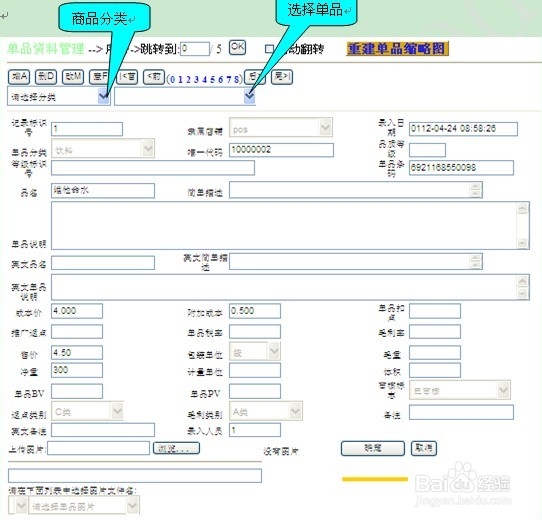
Task: Open the 毛利类别 A类 dropdown
Action: pos(266,411)
